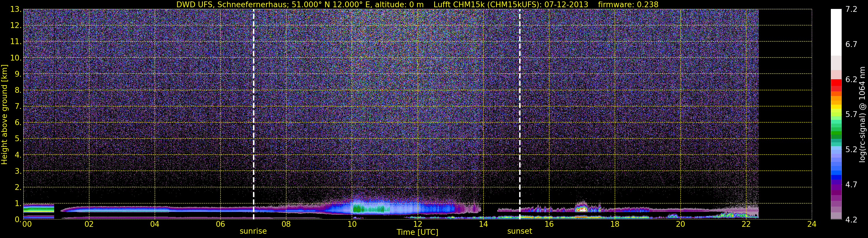Viewport: 868px width, 238px height.
Task: Click the height axis tick label '11.'
Action: coord(16,41)
